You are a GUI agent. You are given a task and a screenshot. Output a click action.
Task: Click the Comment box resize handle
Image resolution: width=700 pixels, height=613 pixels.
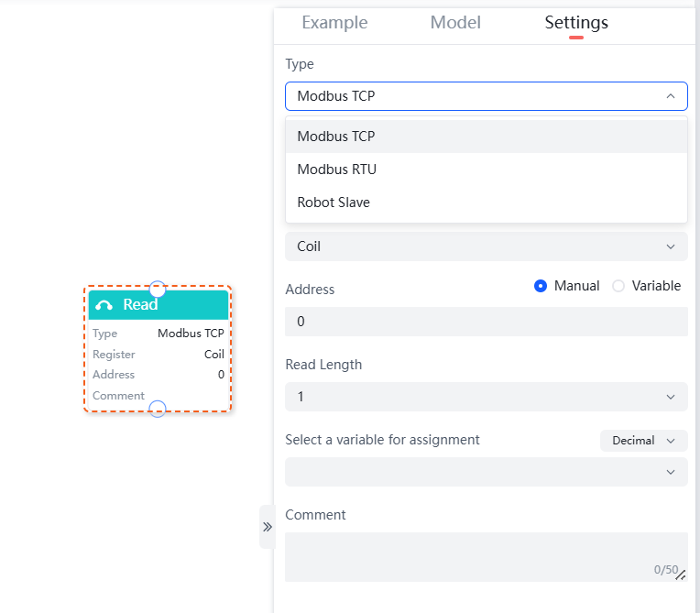(x=680, y=575)
